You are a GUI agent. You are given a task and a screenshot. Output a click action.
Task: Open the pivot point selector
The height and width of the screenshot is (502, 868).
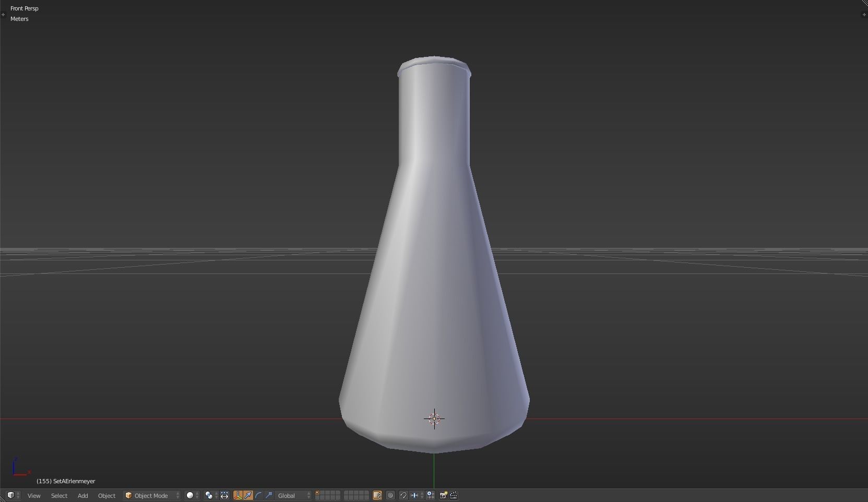point(211,496)
